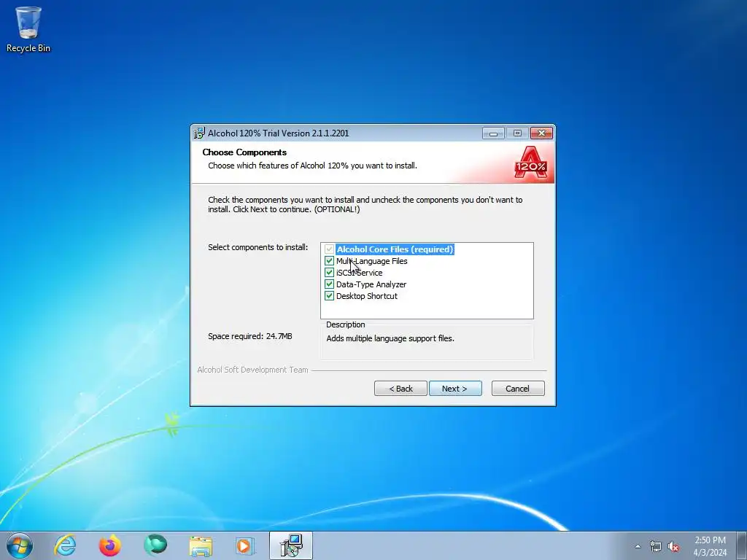Open Windows Media Player from taskbar
The image size is (747, 560).
point(245,545)
